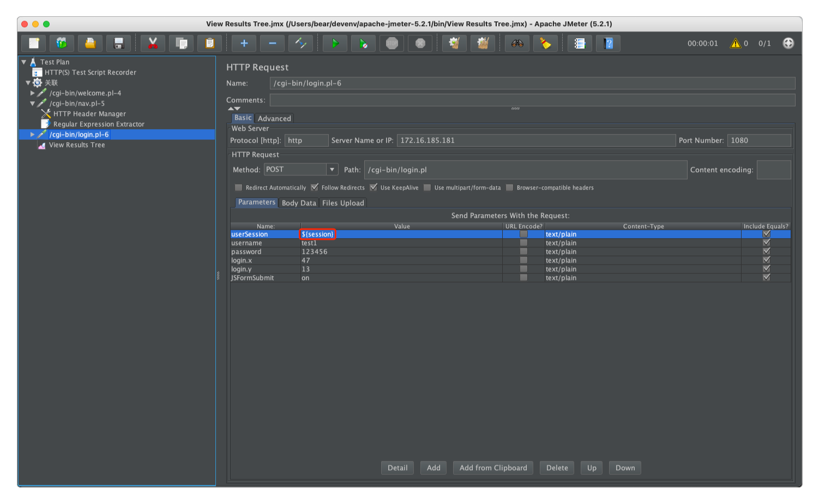
Task: Select Regular Expression Extractor in the tree
Action: (x=99, y=124)
